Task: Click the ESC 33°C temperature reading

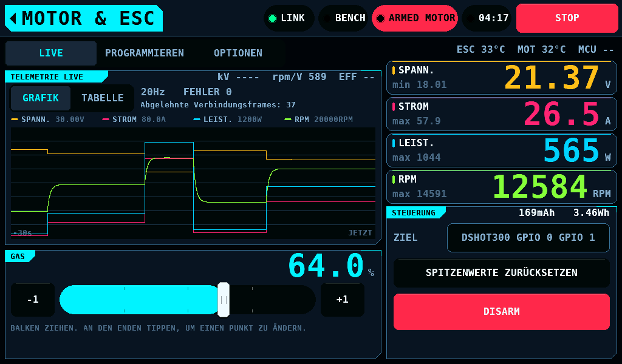Action: click(481, 50)
